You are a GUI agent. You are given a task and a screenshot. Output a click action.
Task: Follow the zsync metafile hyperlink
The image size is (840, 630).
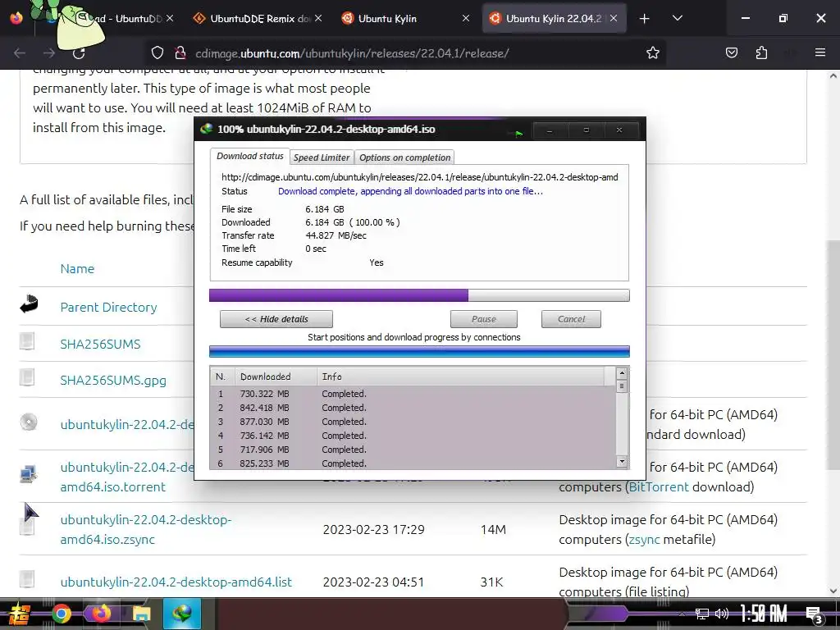coord(645,540)
